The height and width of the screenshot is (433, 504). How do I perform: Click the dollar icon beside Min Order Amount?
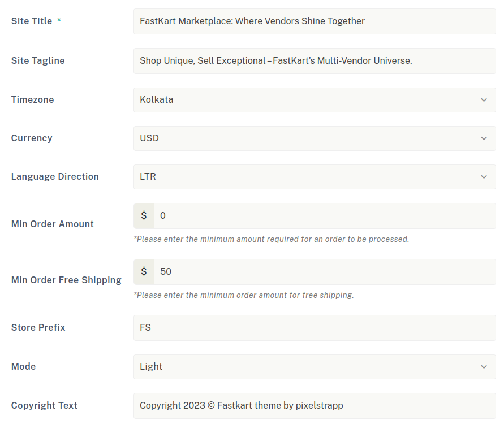tap(144, 216)
